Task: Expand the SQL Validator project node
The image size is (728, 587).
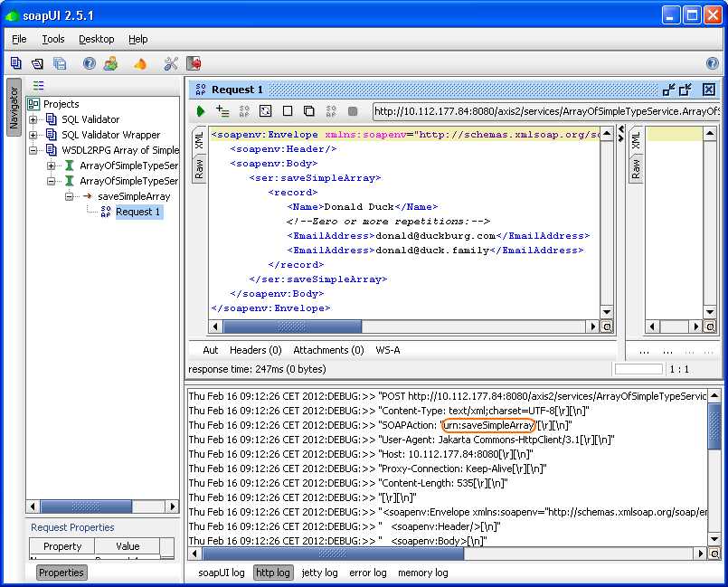Action: (x=33, y=119)
